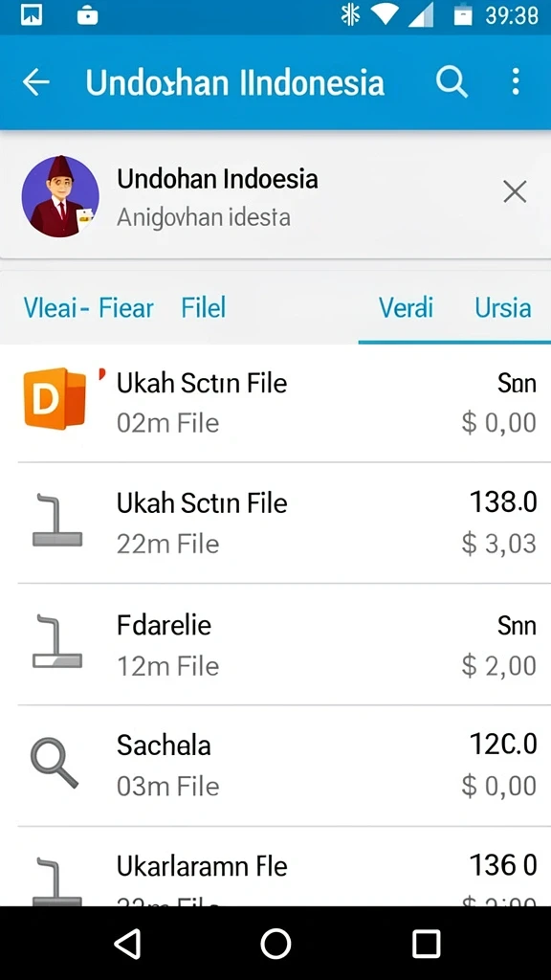Tap the Android home circle button

pos(275,943)
